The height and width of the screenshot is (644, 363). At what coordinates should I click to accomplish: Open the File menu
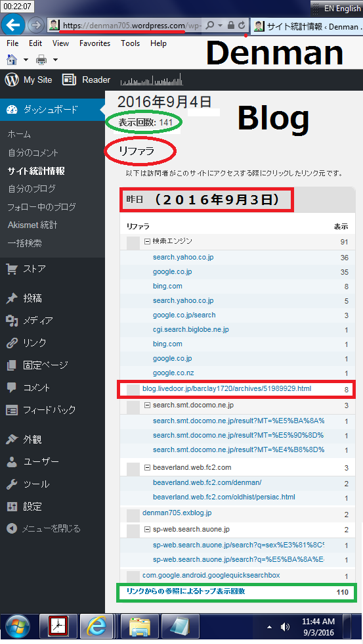click(x=12, y=43)
